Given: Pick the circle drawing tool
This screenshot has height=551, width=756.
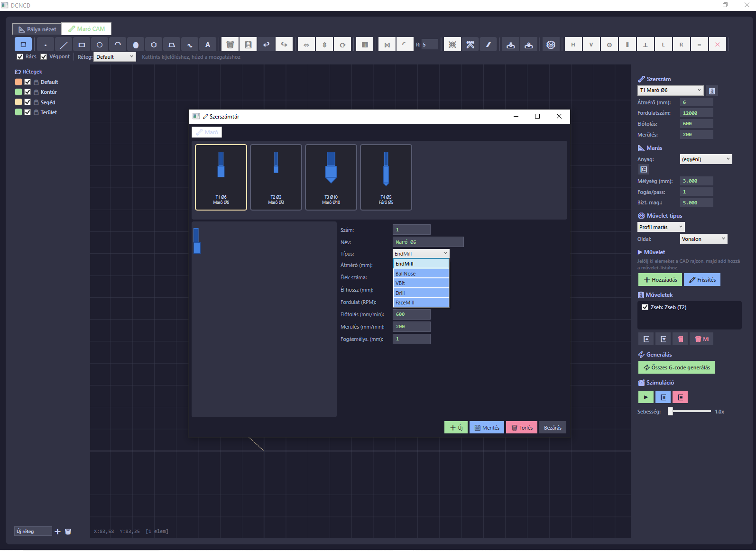Looking at the screenshot, I should pyautogui.click(x=100, y=45).
